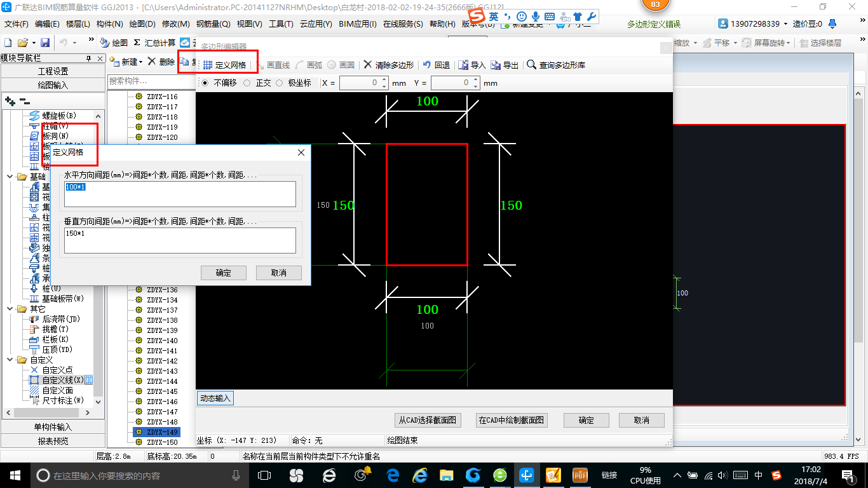This screenshot has width=868, height=488.
Task: Click 确定 in the polygon editor
Action: [587, 420]
